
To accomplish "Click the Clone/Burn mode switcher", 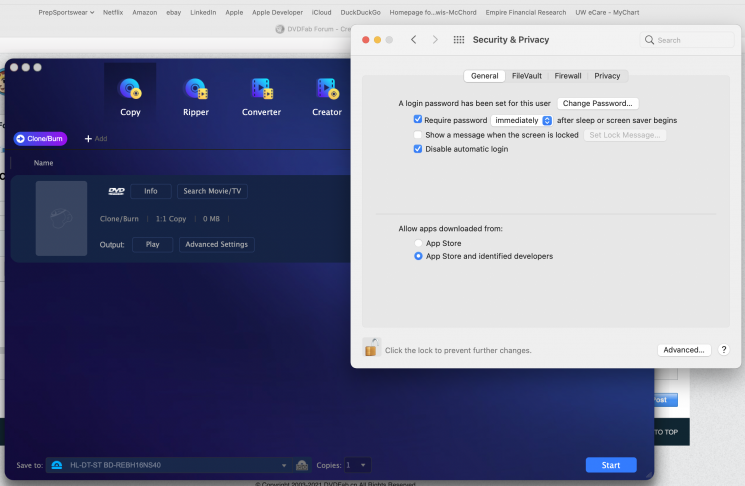I will tap(40, 138).
